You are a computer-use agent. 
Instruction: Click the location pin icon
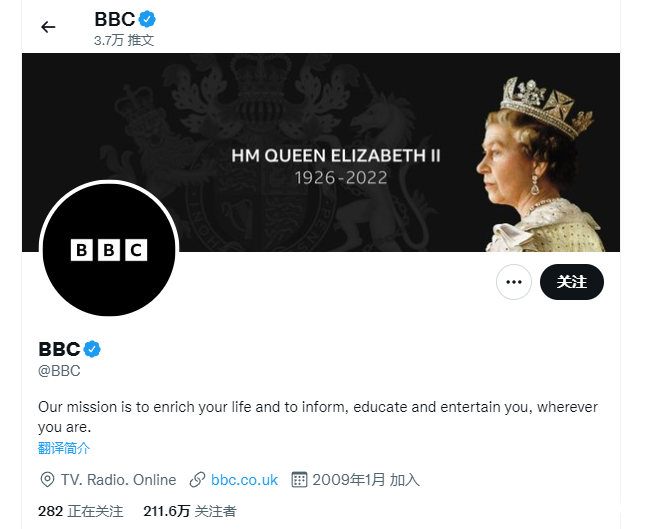47,480
